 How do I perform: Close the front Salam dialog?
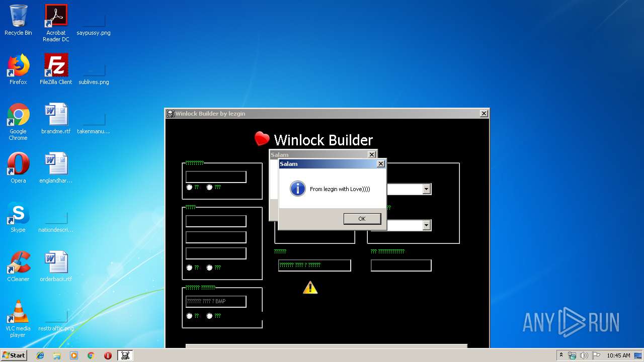click(381, 163)
